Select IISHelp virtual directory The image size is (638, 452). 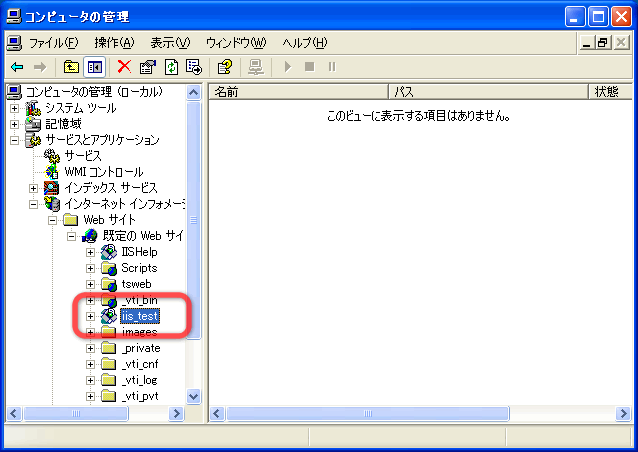[x=139, y=252]
